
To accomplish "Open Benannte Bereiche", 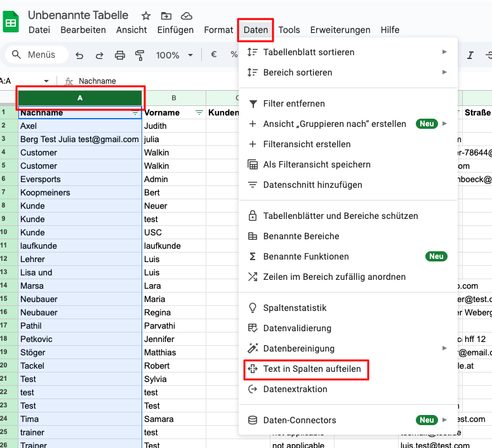I will [348, 236].
